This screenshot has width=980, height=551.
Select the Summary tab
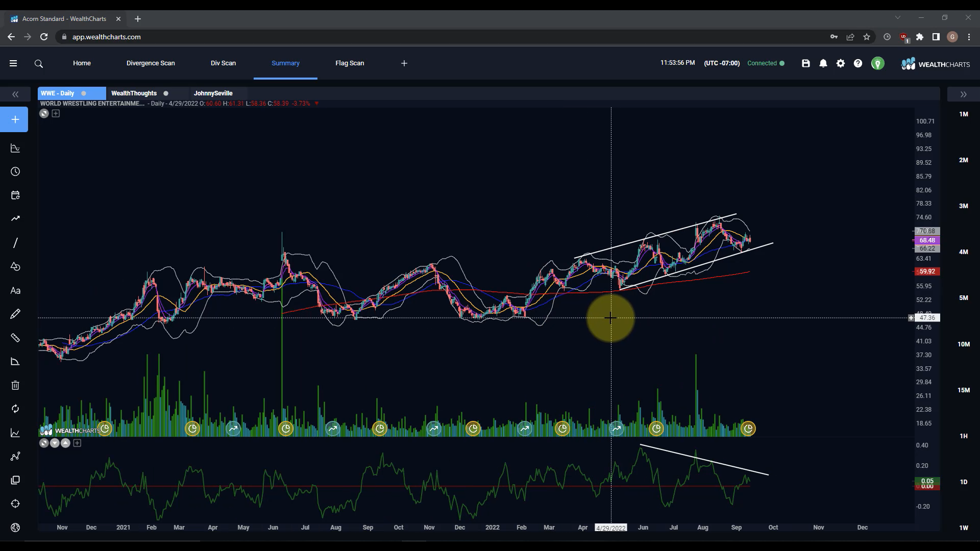pyautogui.click(x=285, y=63)
